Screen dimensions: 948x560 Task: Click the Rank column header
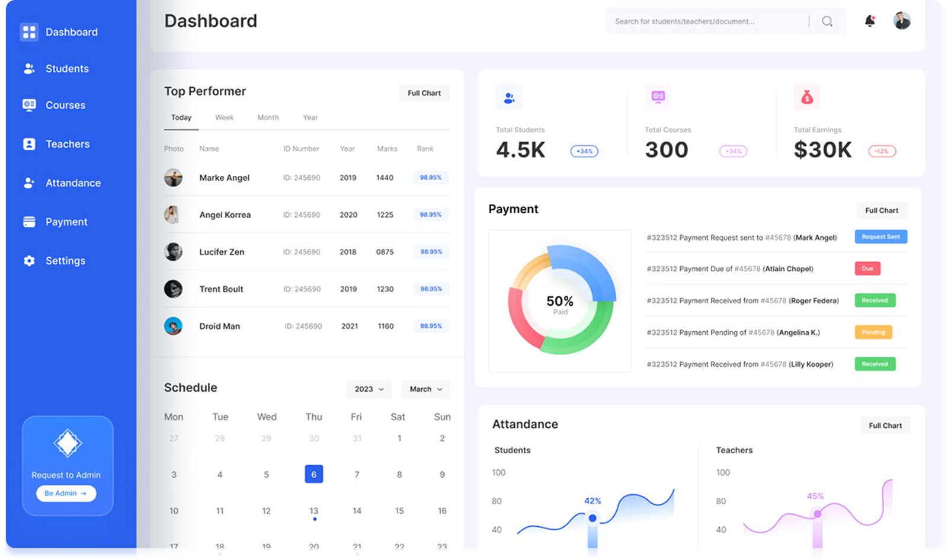[425, 149]
